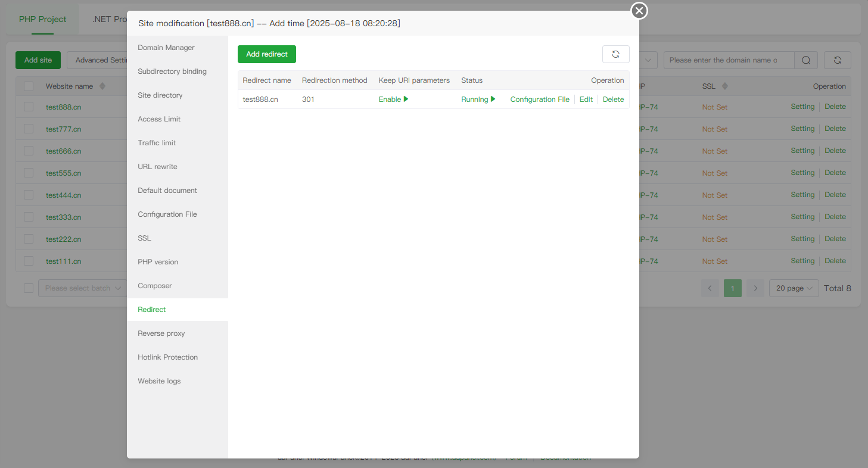Image resolution: width=868 pixels, height=468 pixels.
Task: Refresh the website list table
Action: click(x=837, y=60)
